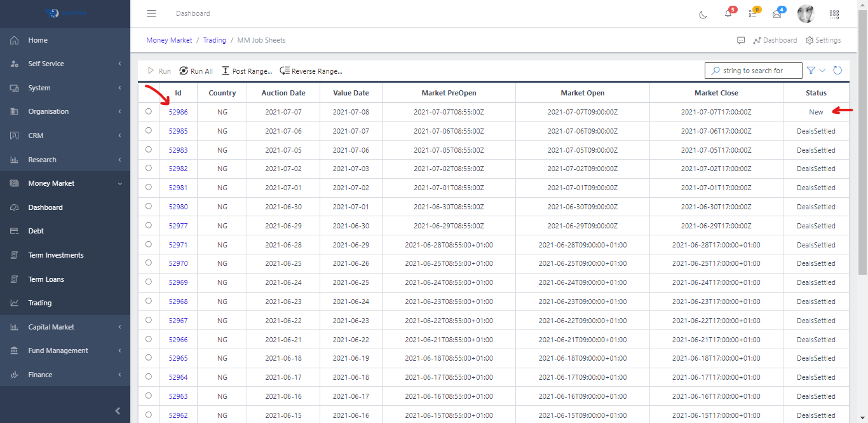Viewport: 868px width, 423px height.
Task: Click the filter icon near the search box
Action: [x=810, y=70]
